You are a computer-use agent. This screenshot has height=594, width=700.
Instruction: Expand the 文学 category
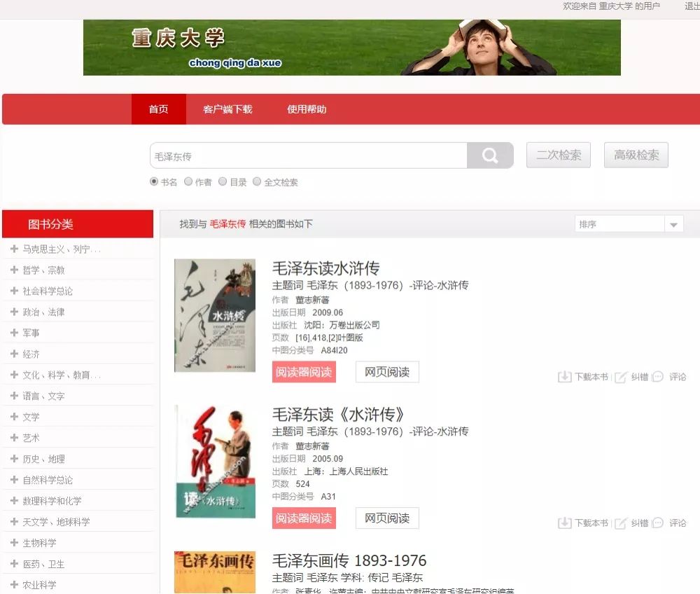click(14, 417)
